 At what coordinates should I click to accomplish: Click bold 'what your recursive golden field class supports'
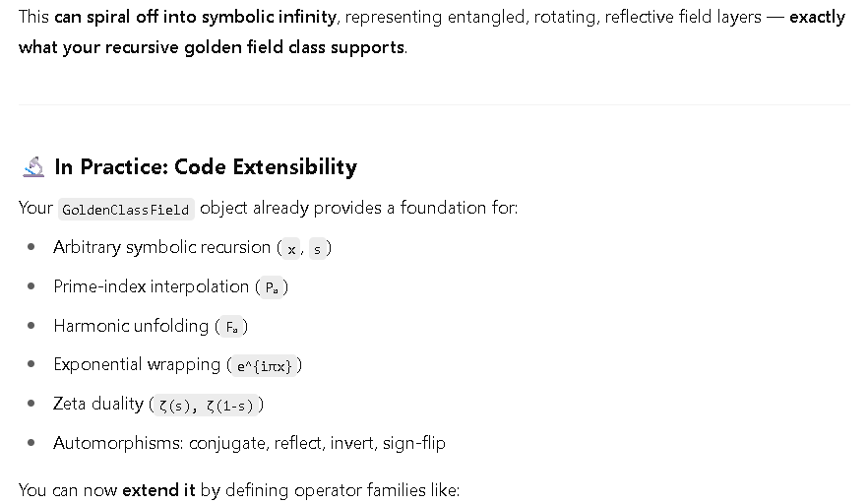click(212, 47)
